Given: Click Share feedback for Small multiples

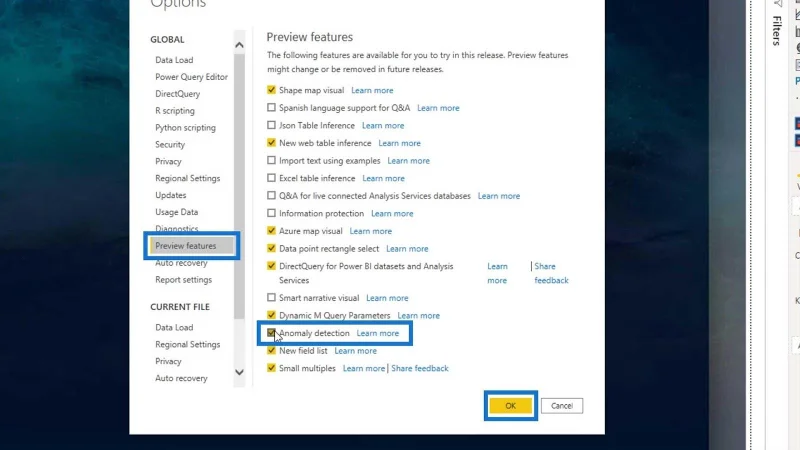Looking at the screenshot, I should [x=419, y=368].
